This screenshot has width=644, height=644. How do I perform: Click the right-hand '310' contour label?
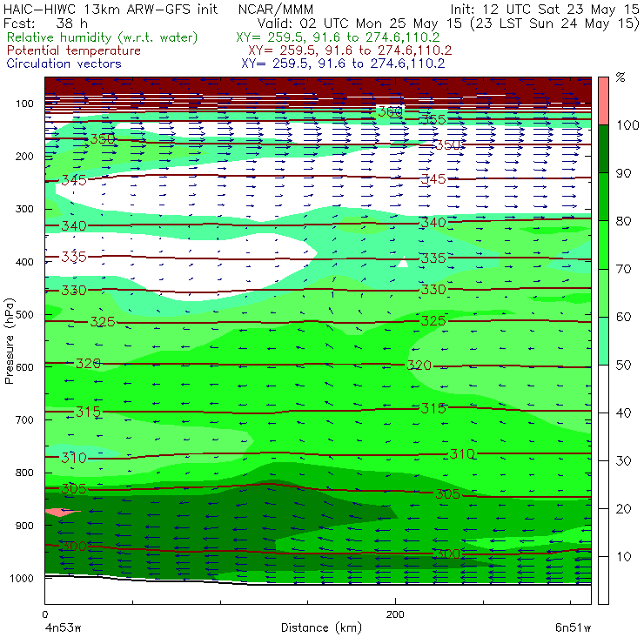pos(462,453)
